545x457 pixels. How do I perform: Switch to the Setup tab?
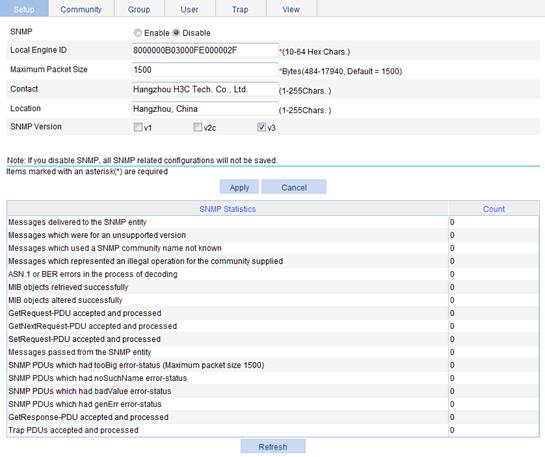coord(24,9)
